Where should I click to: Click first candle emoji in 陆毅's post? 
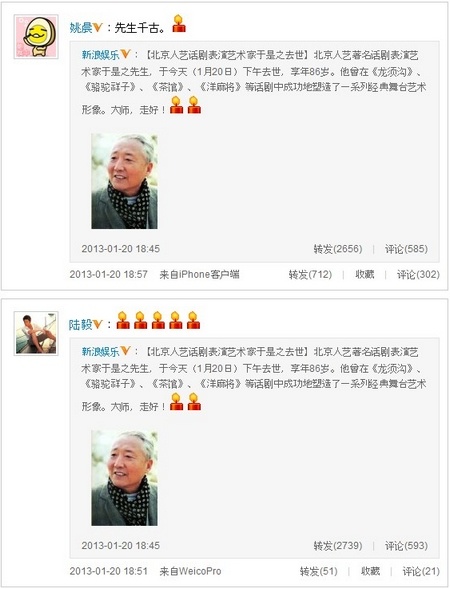[123, 320]
